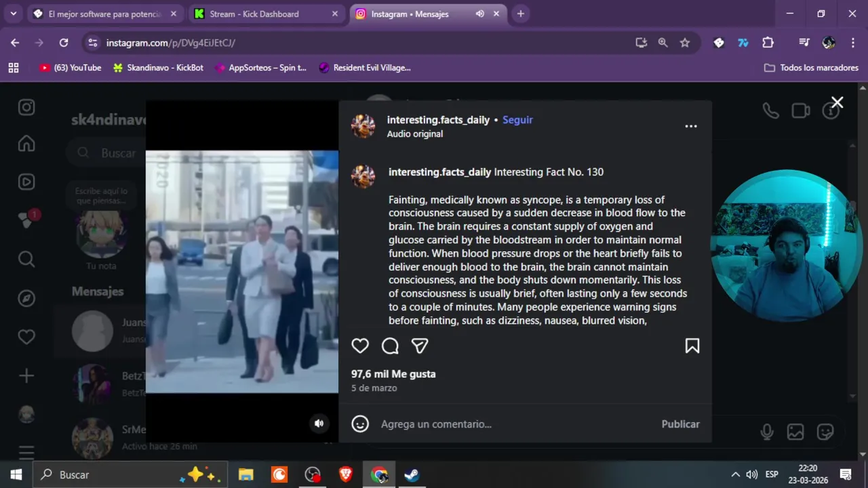Open the interesting.facts_daily profile in the header

(x=438, y=120)
